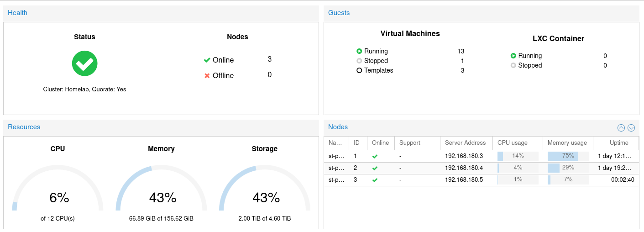Click the LXC Container Stopped icon
Image resolution: width=644 pixels, height=232 pixels.
pyautogui.click(x=513, y=66)
